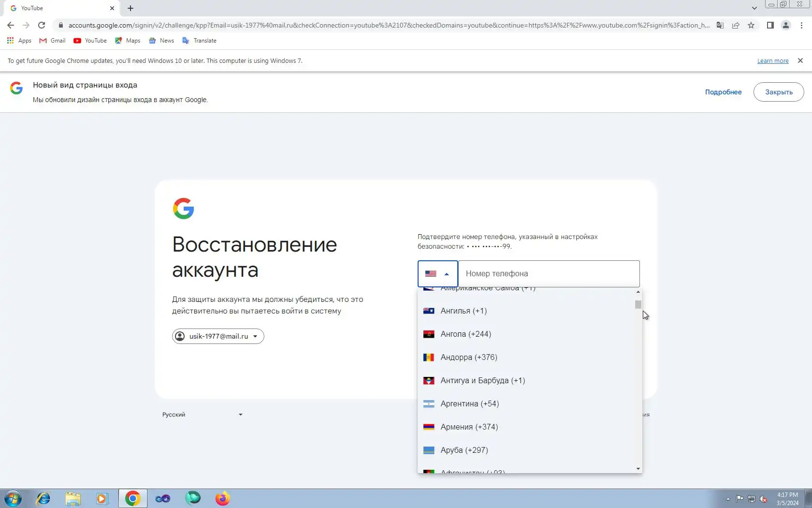Viewport: 812px width, 508px height.
Task: Share this page via toolbar icon
Action: (736, 25)
